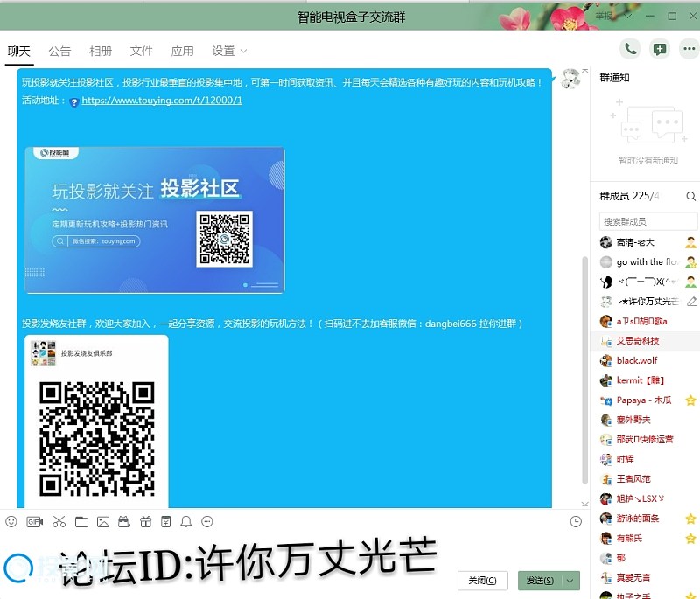This screenshot has width=700, height=599.
Task: Select the scissors screenshot tool
Action: click(x=59, y=521)
